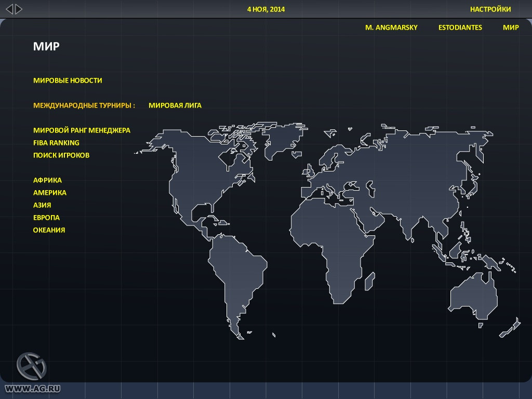Screen dimensions: 532x399
Task: Select the МИР tab in the top bar
Action: pyautogui.click(x=511, y=28)
